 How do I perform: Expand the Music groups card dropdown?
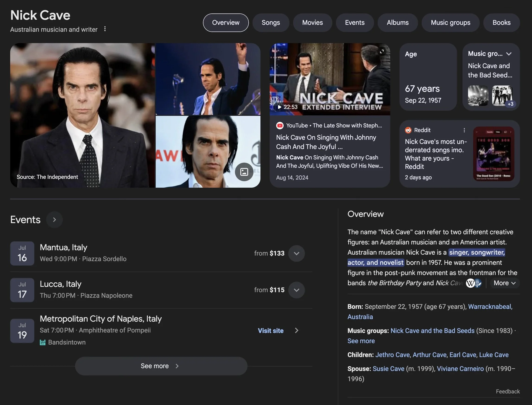(x=509, y=54)
